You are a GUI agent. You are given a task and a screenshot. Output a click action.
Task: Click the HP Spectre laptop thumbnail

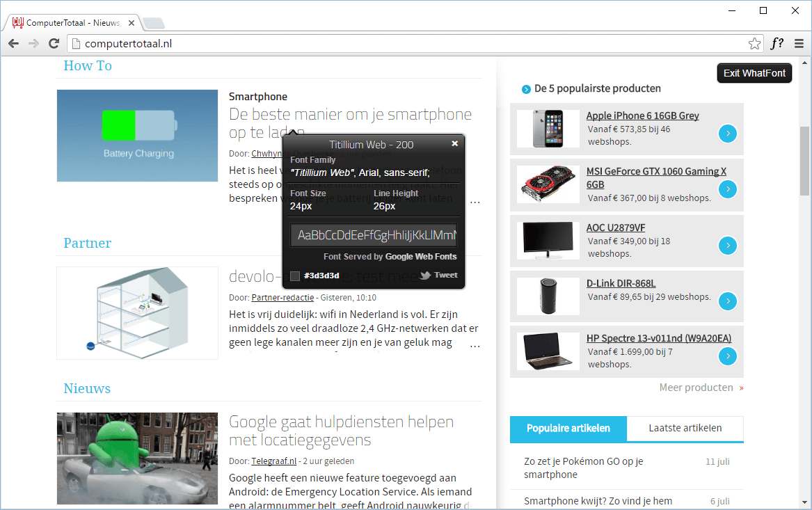pyautogui.click(x=548, y=351)
